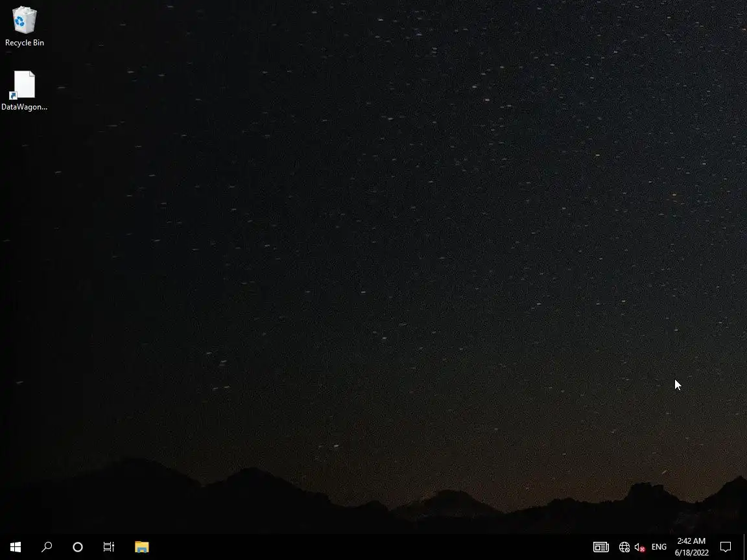This screenshot has height=560, width=747.
Task: Launch Cortana circle icon
Action: tap(78, 546)
